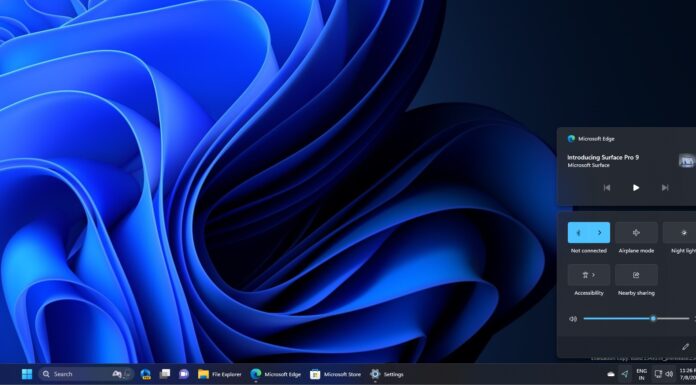
Task: Click the location arrow tray icon
Action: coord(625,374)
